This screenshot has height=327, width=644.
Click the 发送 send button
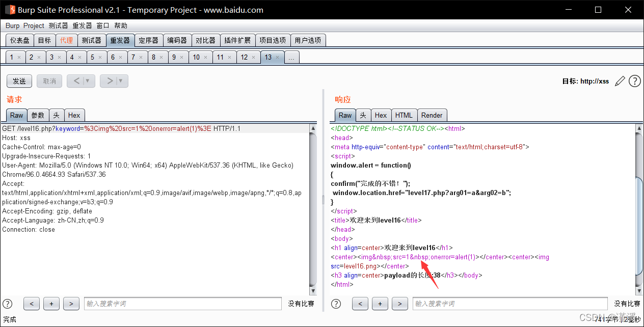19,81
